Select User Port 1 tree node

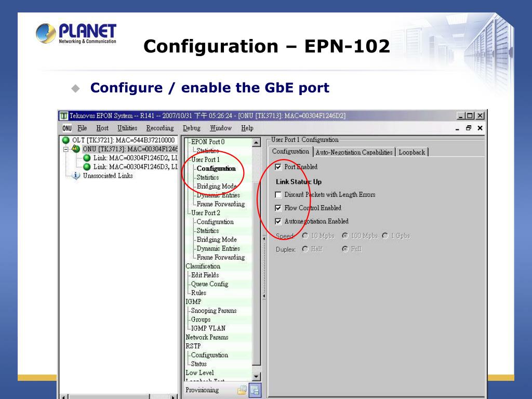[205, 159]
